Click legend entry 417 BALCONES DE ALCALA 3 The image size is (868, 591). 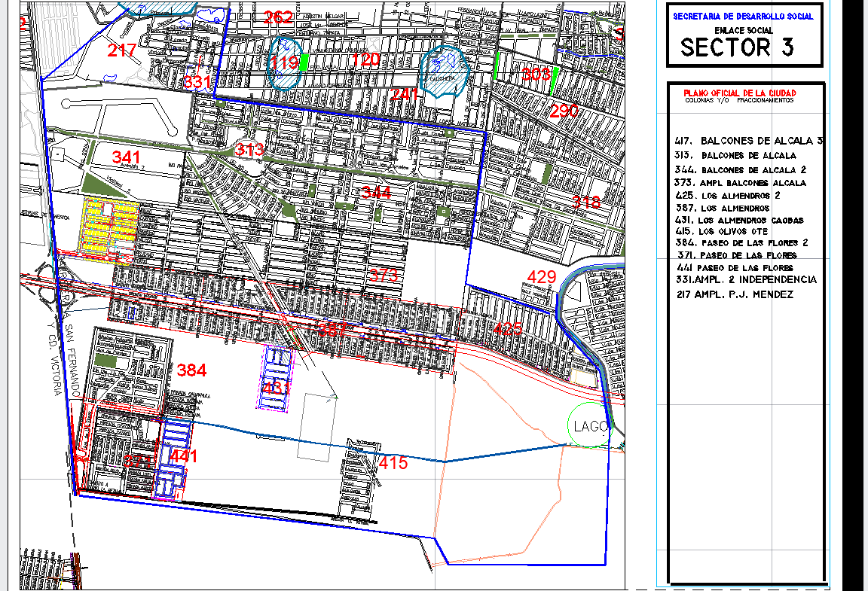(748, 141)
